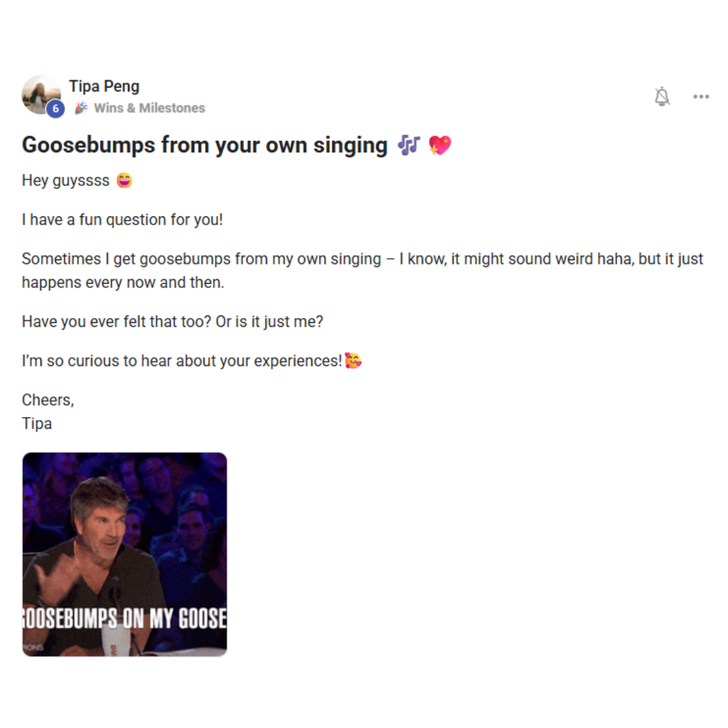The width and height of the screenshot is (728, 728).
Task: Click the "I'm so curious to hear" sentence
Action: point(182,361)
